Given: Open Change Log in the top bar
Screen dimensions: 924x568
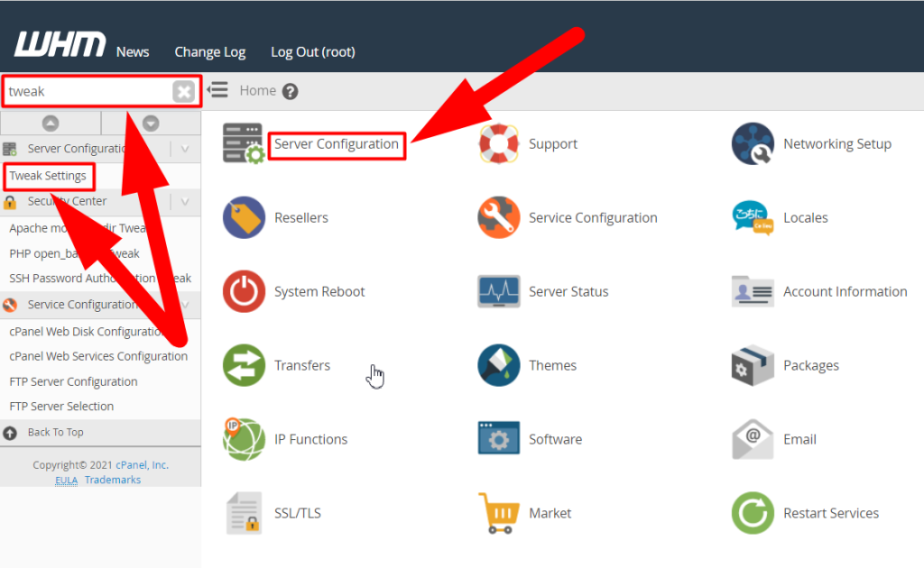Looking at the screenshot, I should 209,51.
